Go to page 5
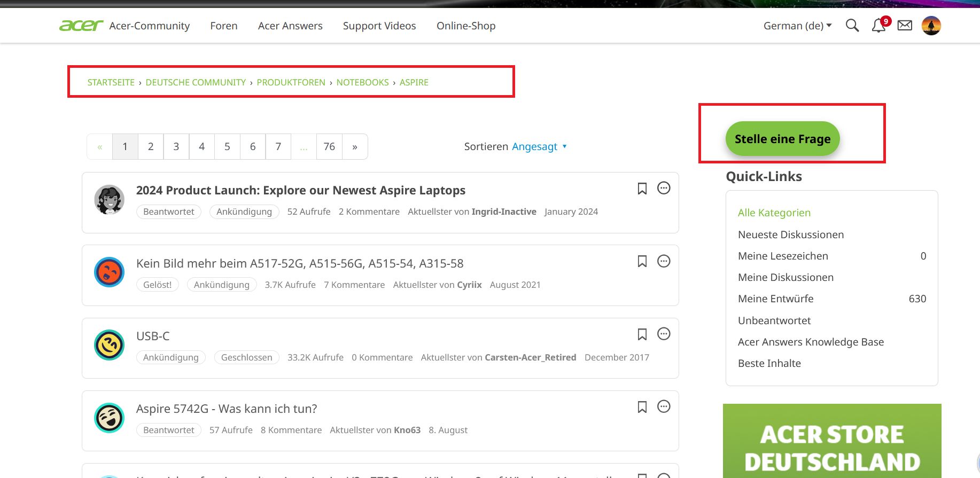This screenshot has width=980, height=478. click(227, 146)
